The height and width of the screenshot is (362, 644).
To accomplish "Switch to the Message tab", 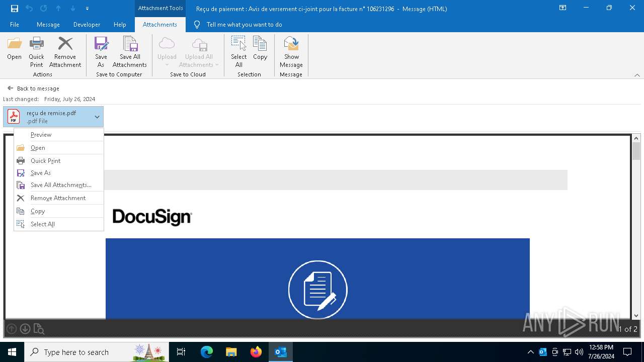I will (48, 25).
